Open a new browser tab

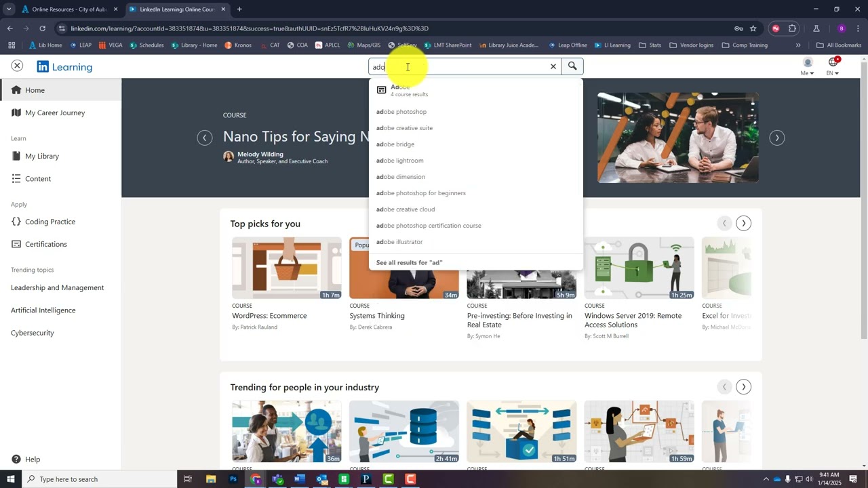pos(239,9)
